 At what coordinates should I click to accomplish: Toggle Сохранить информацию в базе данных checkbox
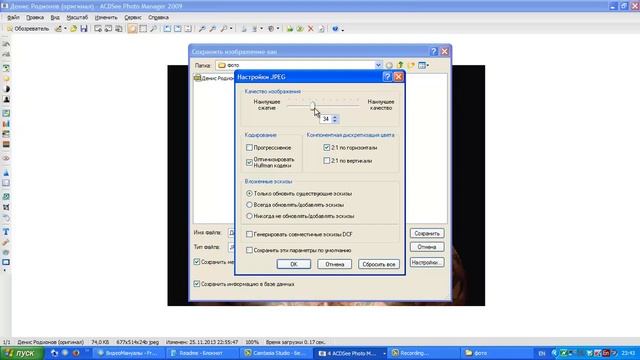[x=197, y=284]
